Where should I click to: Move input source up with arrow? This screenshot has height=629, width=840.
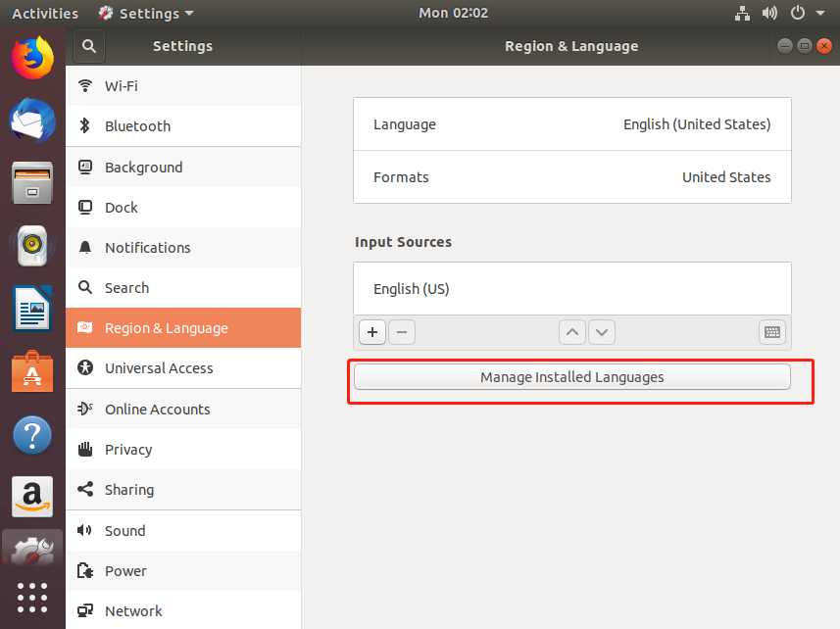[572, 332]
